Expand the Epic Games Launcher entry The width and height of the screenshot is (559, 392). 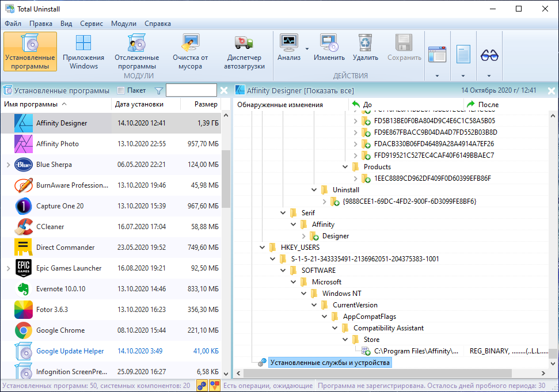[x=8, y=268]
